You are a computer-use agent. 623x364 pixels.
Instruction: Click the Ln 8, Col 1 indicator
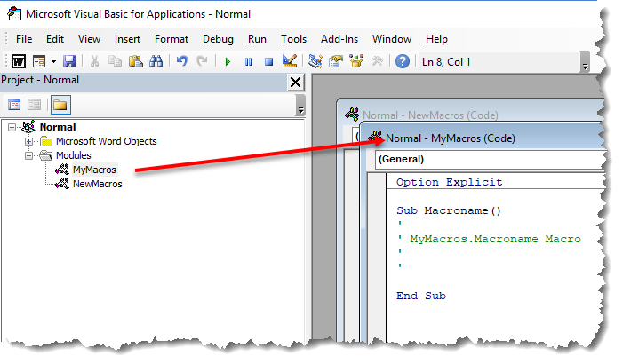tap(446, 62)
